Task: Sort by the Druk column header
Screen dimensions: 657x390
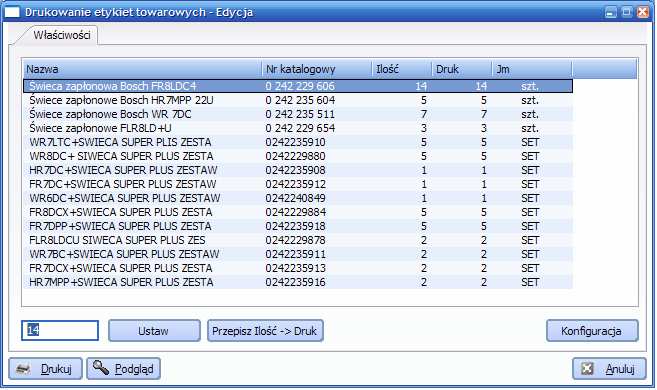Action: pos(462,69)
